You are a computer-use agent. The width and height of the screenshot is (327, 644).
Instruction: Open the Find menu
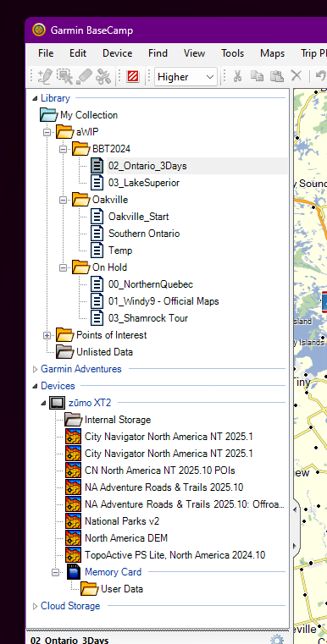[x=158, y=53]
